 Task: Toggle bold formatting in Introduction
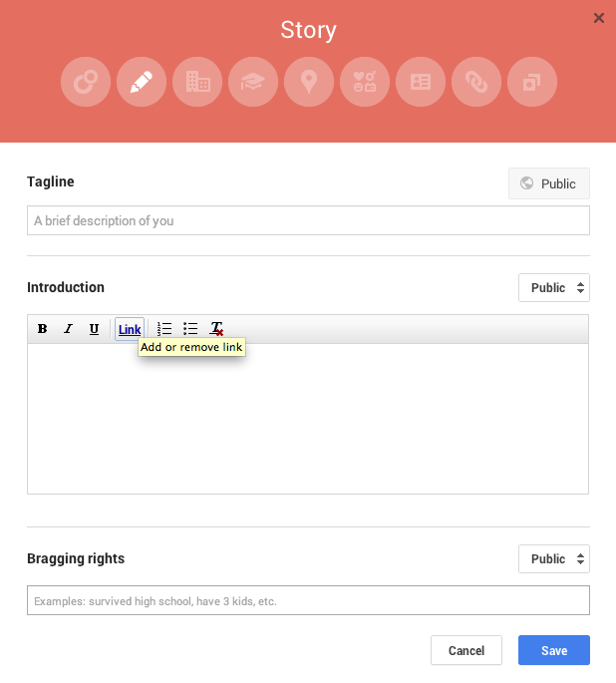pos(42,329)
